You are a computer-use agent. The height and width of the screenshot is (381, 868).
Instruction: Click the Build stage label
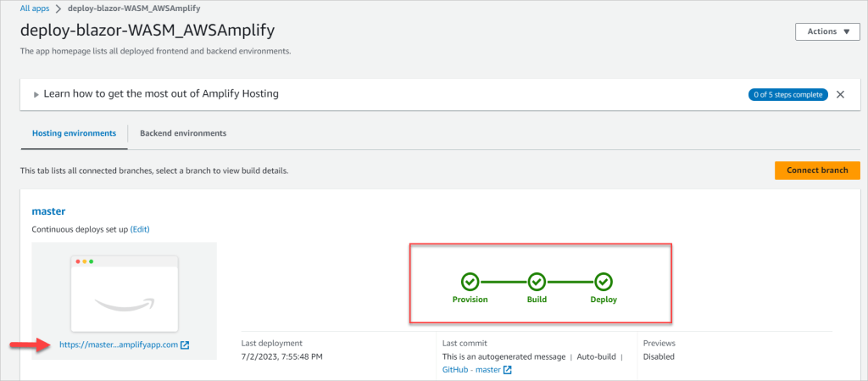tap(537, 300)
